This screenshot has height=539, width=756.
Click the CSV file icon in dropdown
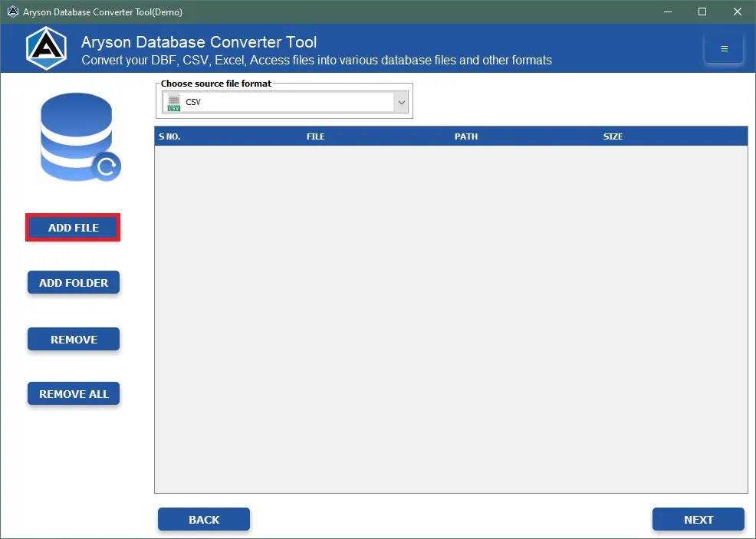coord(173,102)
